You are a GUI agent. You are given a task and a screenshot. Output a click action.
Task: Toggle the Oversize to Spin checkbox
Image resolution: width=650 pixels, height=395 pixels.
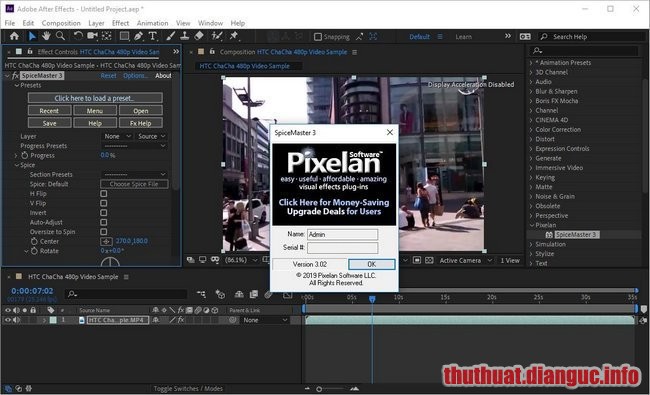click(x=104, y=232)
